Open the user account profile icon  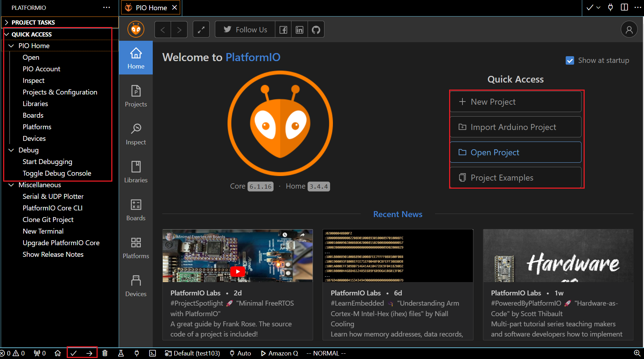click(x=629, y=30)
